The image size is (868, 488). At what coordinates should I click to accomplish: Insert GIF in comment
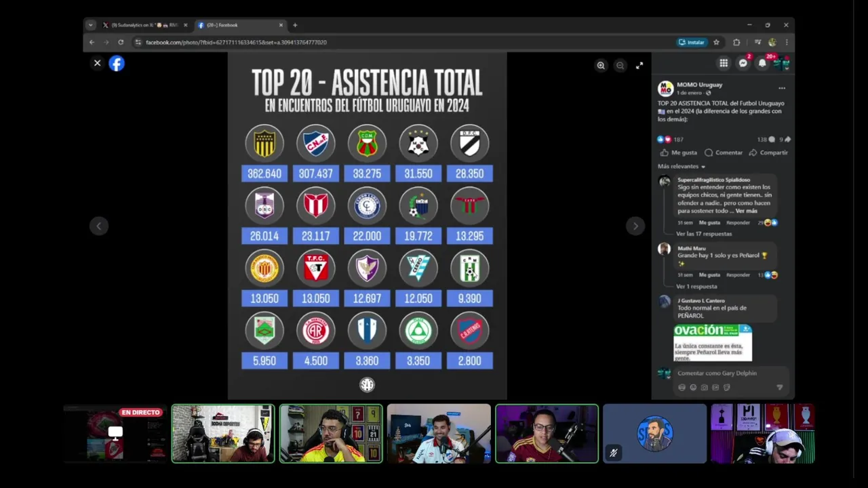(x=715, y=388)
